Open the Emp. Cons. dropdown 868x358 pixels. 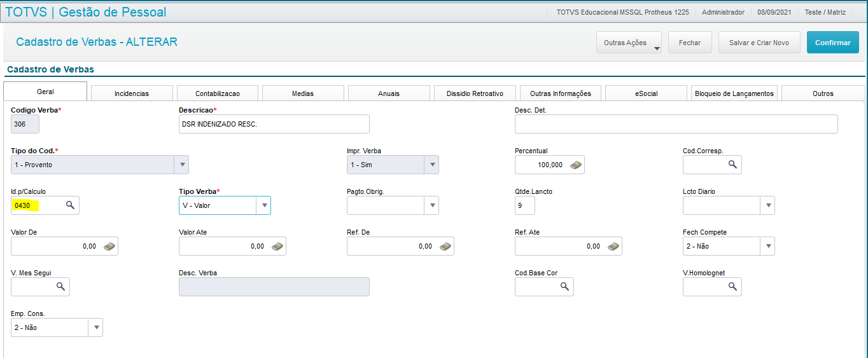[x=95, y=327]
